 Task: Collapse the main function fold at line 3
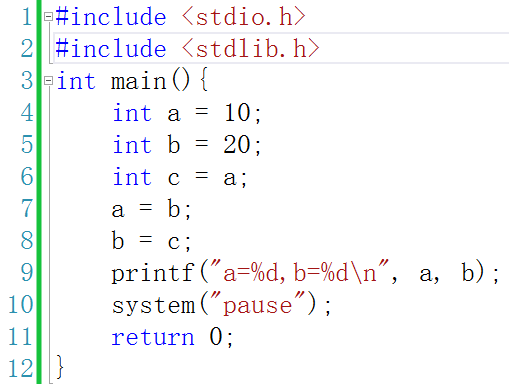click(49, 80)
